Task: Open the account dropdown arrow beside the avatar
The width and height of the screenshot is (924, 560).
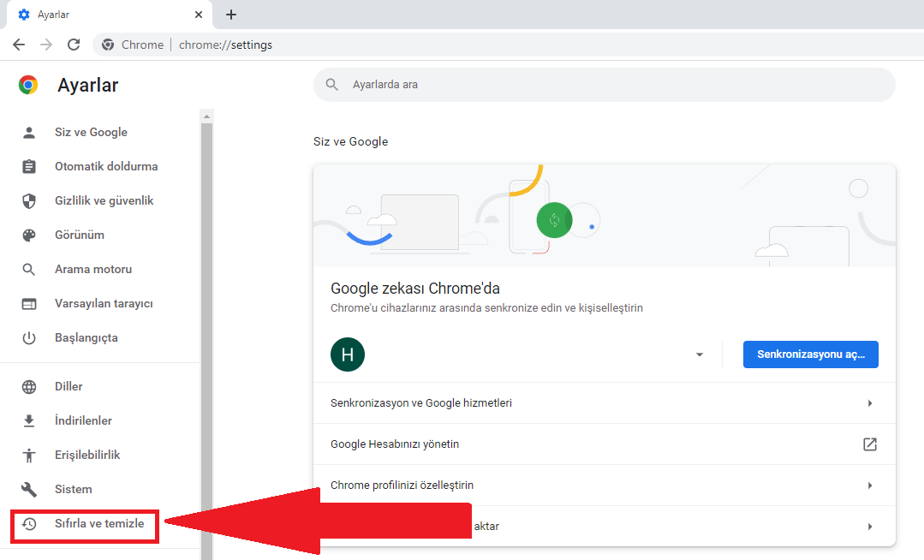Action: pos(700,355)
